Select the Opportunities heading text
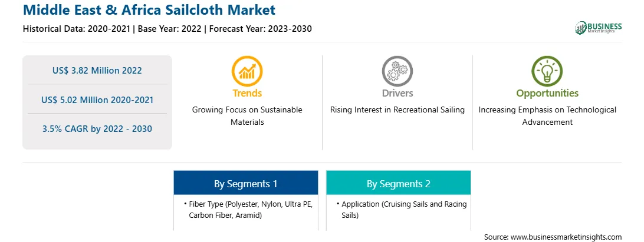The width and height of the screenshot is (644, 242). point(547,94)
